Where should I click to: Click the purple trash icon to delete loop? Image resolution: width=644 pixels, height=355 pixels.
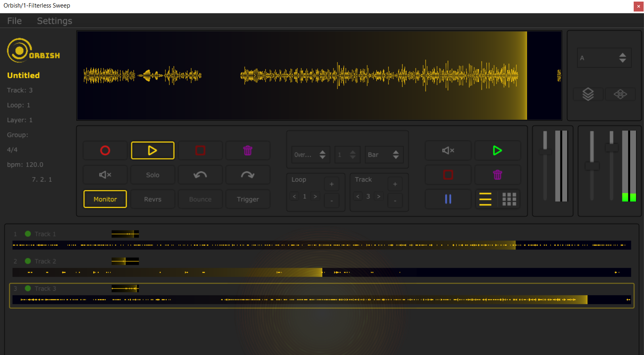click(x=248, y=151)
